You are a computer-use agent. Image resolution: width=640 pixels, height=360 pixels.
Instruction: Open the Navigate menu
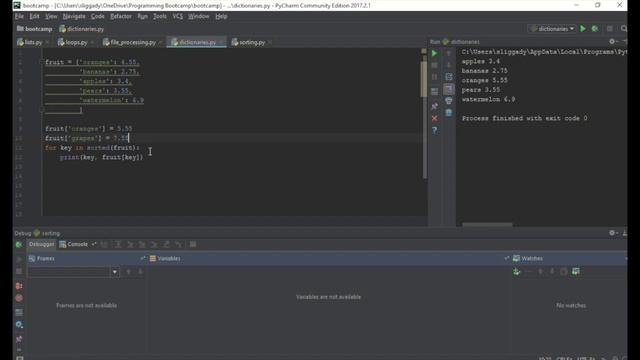tap(74, 16)
